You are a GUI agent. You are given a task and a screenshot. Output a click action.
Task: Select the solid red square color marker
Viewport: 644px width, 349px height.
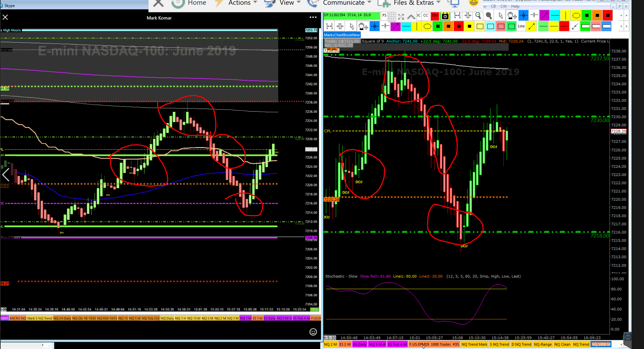[x=608, y=16]
